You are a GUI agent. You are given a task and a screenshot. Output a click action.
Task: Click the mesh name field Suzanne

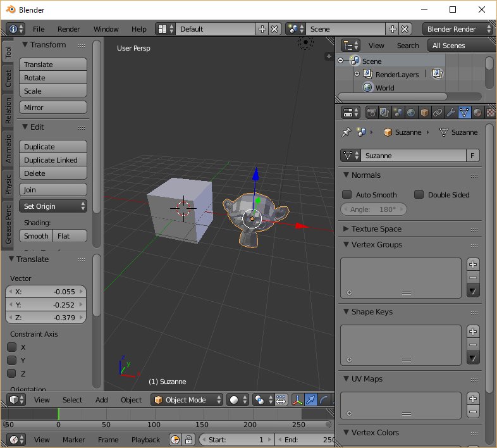414,156
